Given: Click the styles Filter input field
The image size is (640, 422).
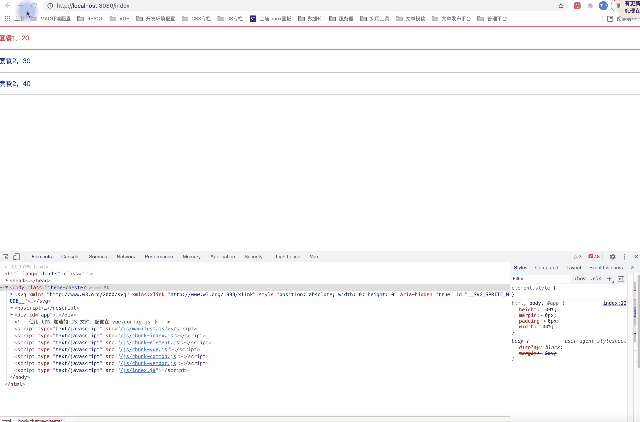Looking at the screenshot, I should click(x=540, y=279).
